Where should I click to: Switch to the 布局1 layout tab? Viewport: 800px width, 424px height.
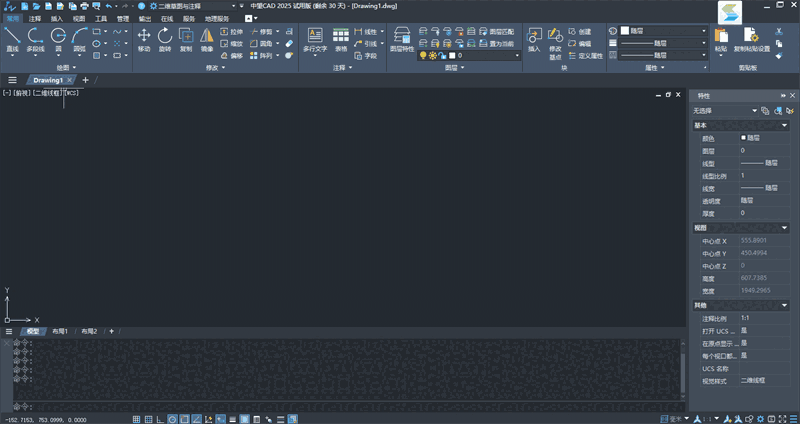point(60,332)
